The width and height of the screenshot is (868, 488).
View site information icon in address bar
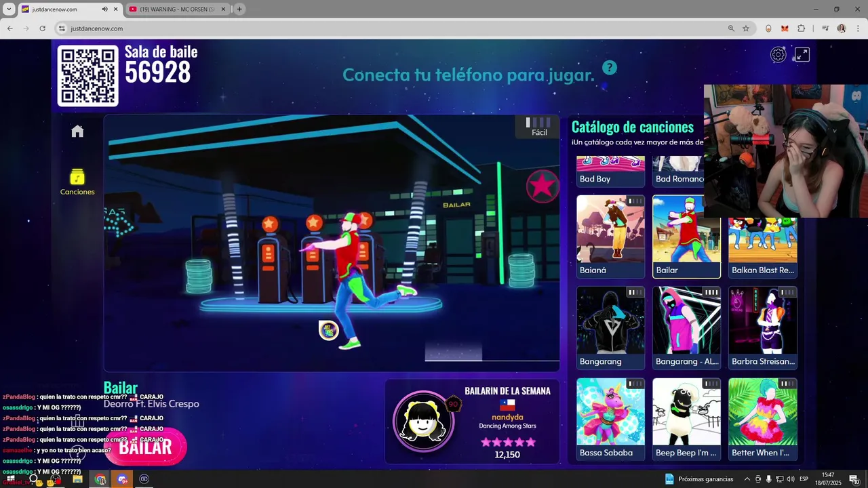(x=62, y=28)
